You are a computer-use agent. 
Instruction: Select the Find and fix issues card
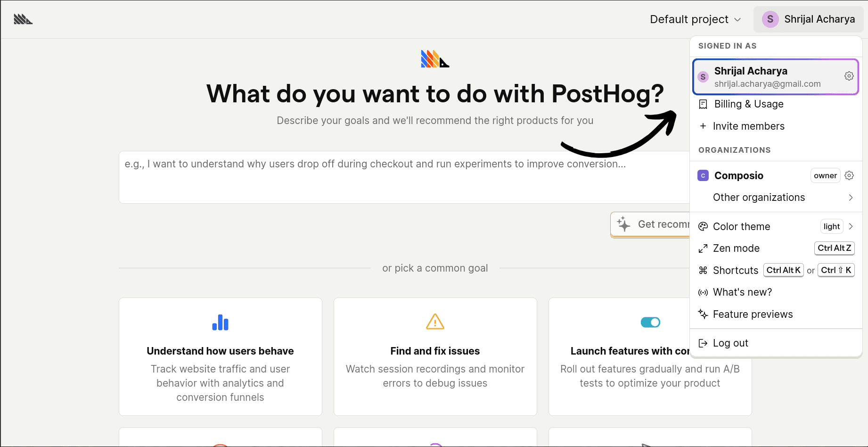(435, 356)
